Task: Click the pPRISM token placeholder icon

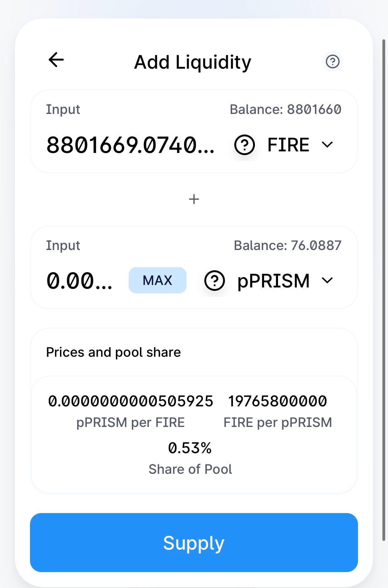Action: [x=215, y=281]
